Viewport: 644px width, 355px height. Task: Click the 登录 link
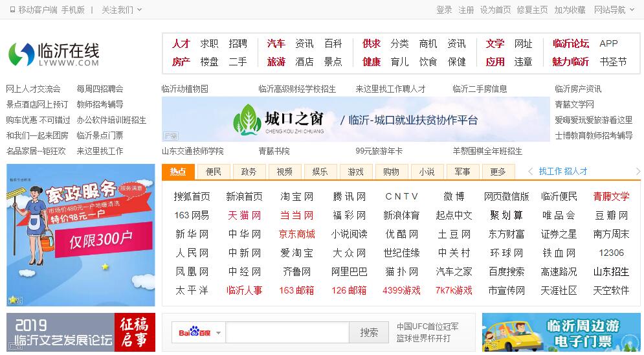[444, 10]
